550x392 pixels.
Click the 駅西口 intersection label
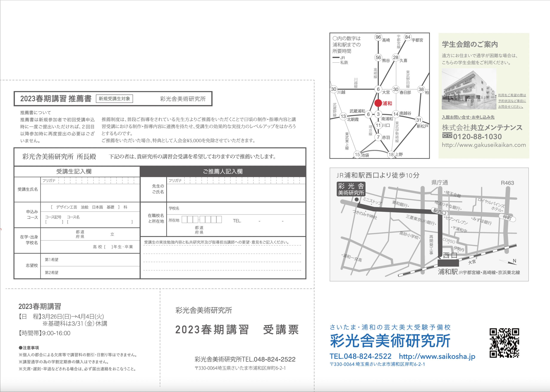point(439,211)
